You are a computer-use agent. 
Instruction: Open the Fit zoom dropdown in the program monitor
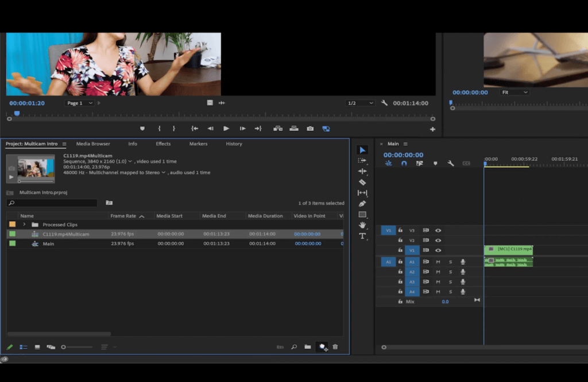[x=516, y=92]
